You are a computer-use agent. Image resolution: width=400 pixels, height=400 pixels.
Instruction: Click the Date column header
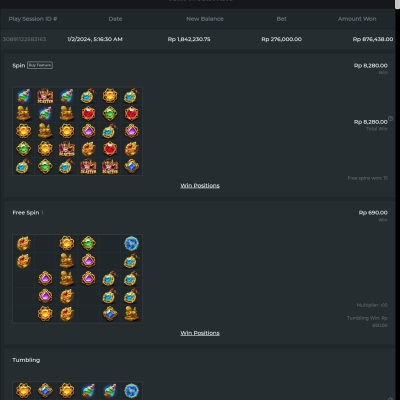[115, 19]
